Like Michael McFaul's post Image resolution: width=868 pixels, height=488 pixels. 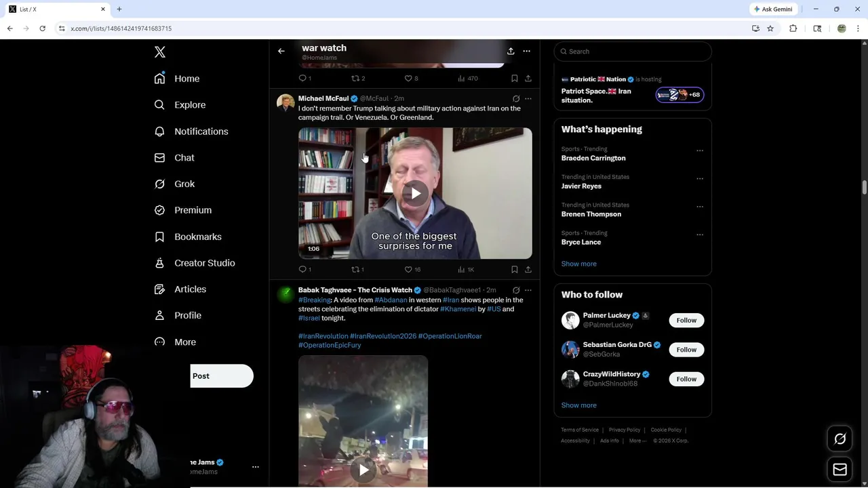(412, 270)
